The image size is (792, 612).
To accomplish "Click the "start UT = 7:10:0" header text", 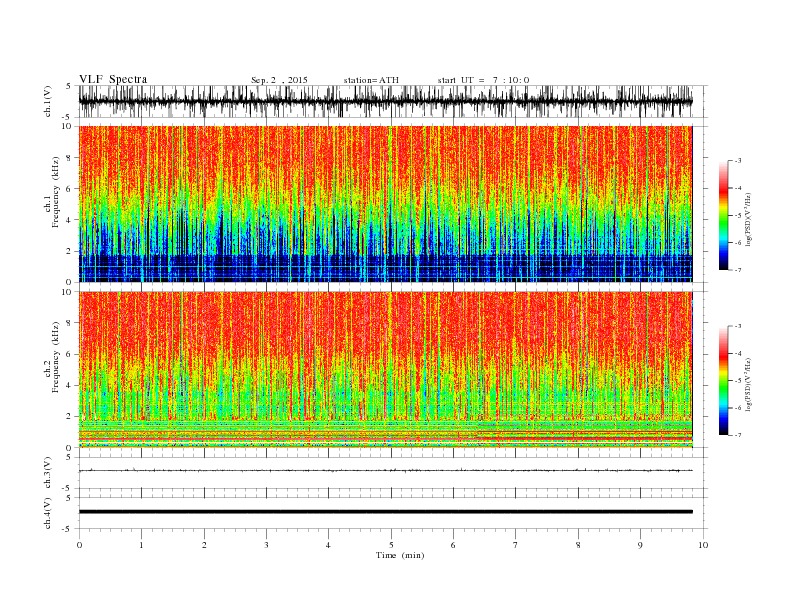I will [x=483, y=80].
